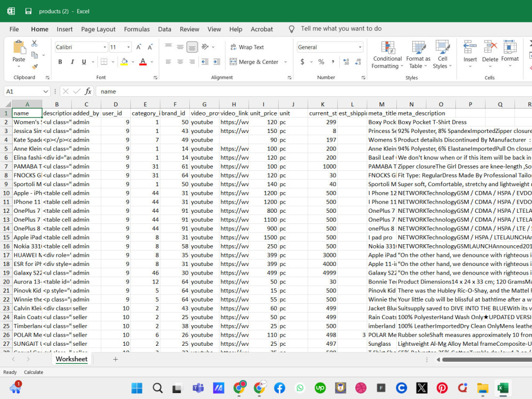This screenshot has height=399, width=532.
Task: Open Format as Table gallery
Action: click(418, 55)
